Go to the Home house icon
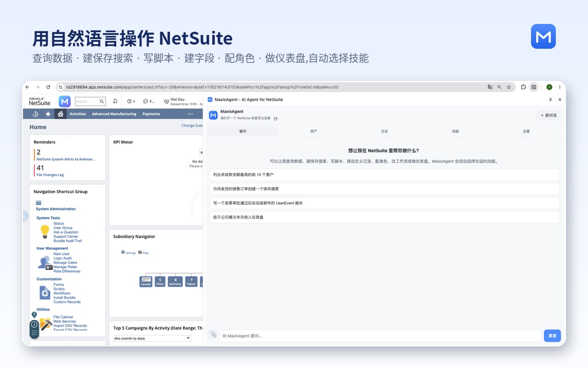The height and width of the screenshot is (368, 588). point(60,114)
